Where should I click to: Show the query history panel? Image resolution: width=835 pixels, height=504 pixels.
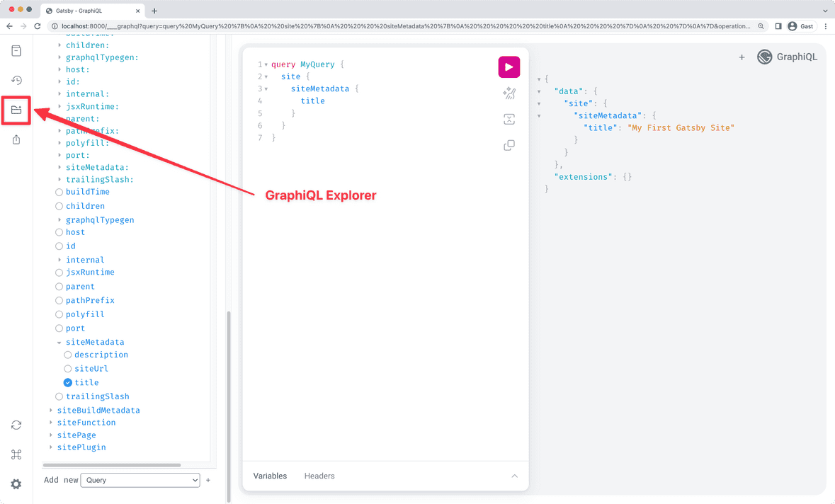click(x=16, y=80)
